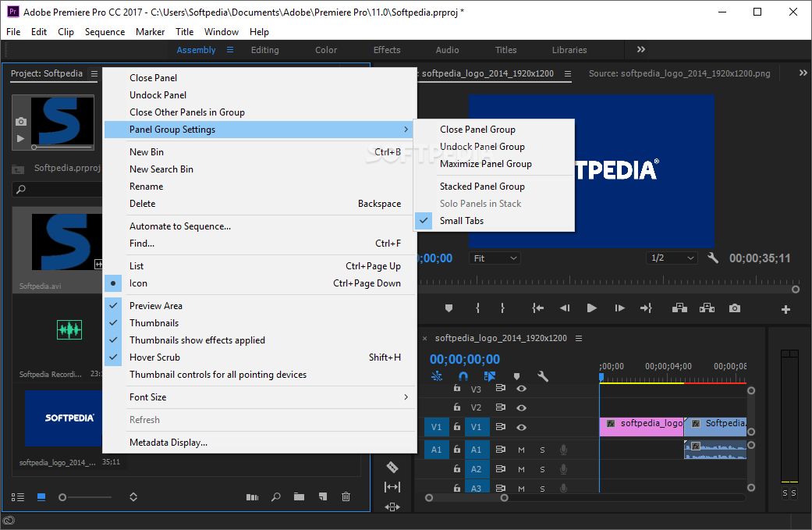Open the button editor plus icon

pos(785,309)
